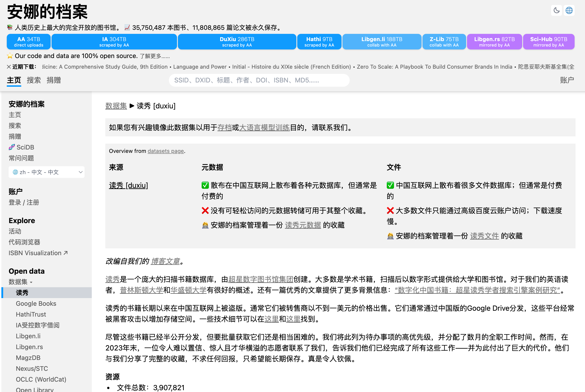Open ISBN Visualization external link

(x=38, y=253)
